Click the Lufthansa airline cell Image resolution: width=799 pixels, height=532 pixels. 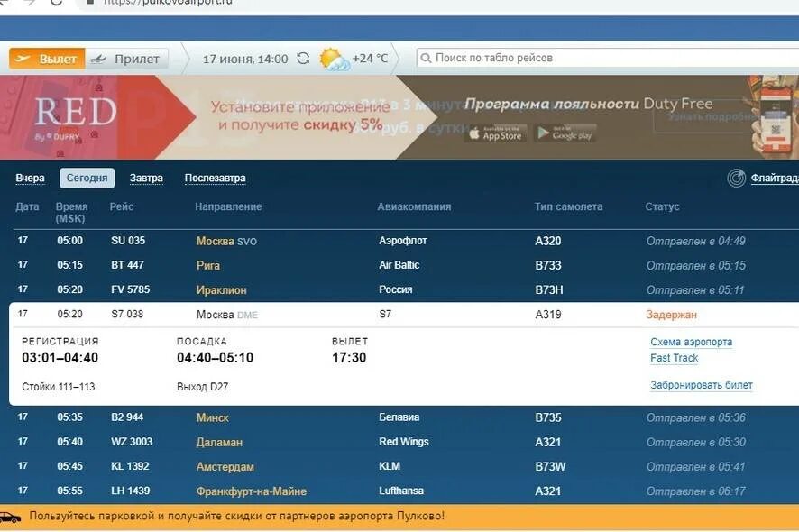[401, 491]
